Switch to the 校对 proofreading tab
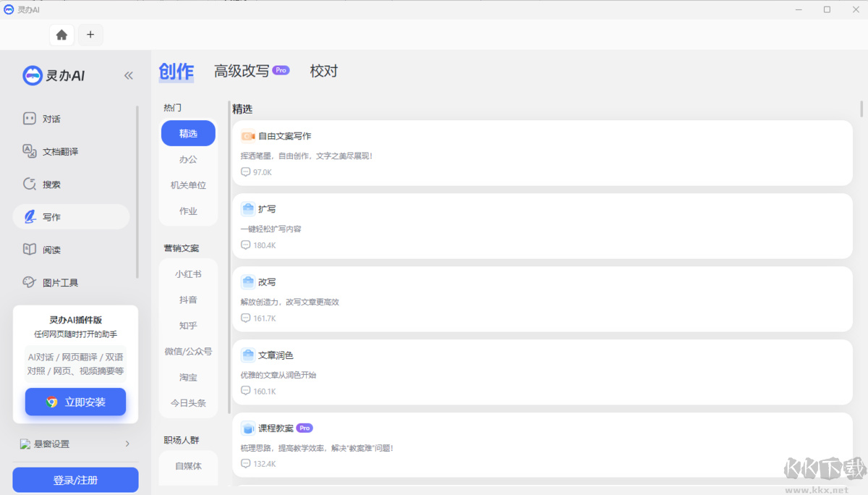The image size is (868, 495). [x=323, y=70]
